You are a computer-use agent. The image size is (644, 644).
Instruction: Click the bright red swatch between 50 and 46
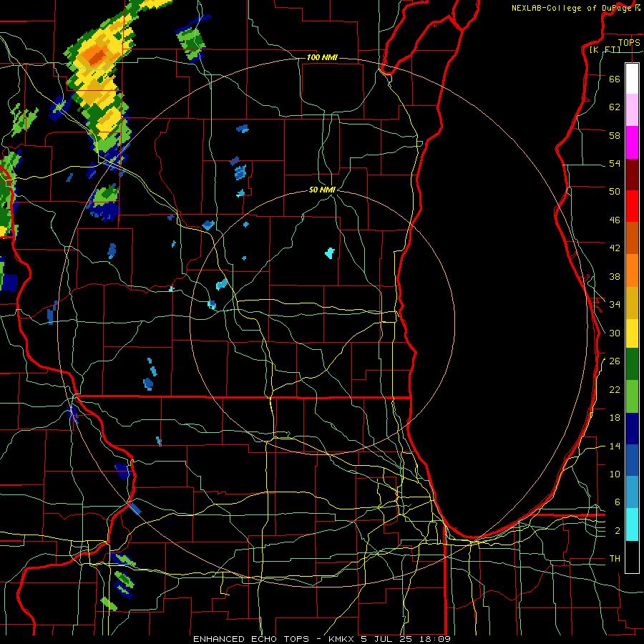tap(632, 206)
